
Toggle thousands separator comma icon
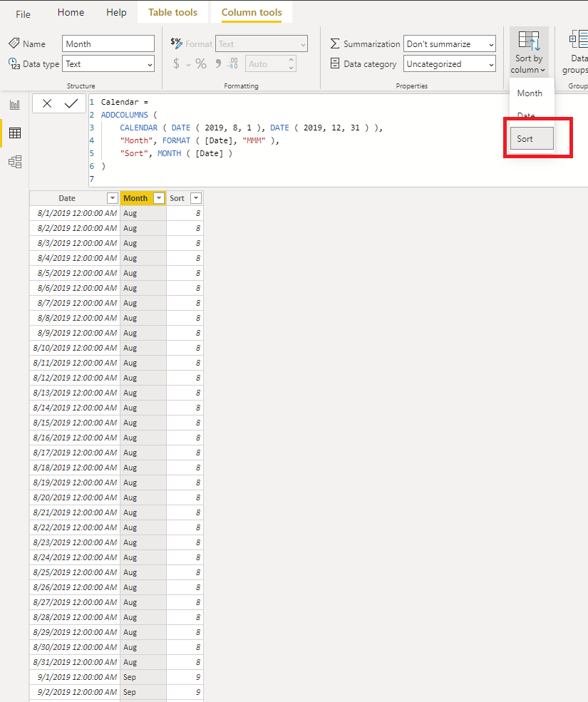(x=218, y=63)
